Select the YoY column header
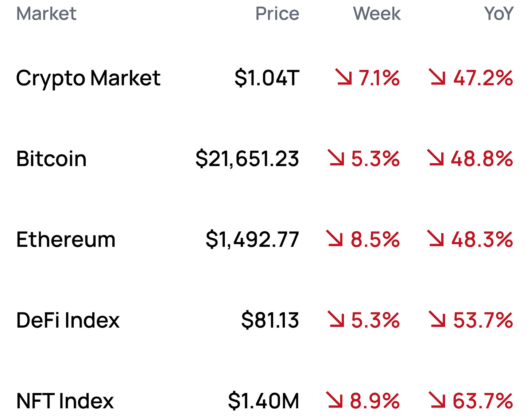Viewport: 531px width, 420px height. [x=499, y=14]
